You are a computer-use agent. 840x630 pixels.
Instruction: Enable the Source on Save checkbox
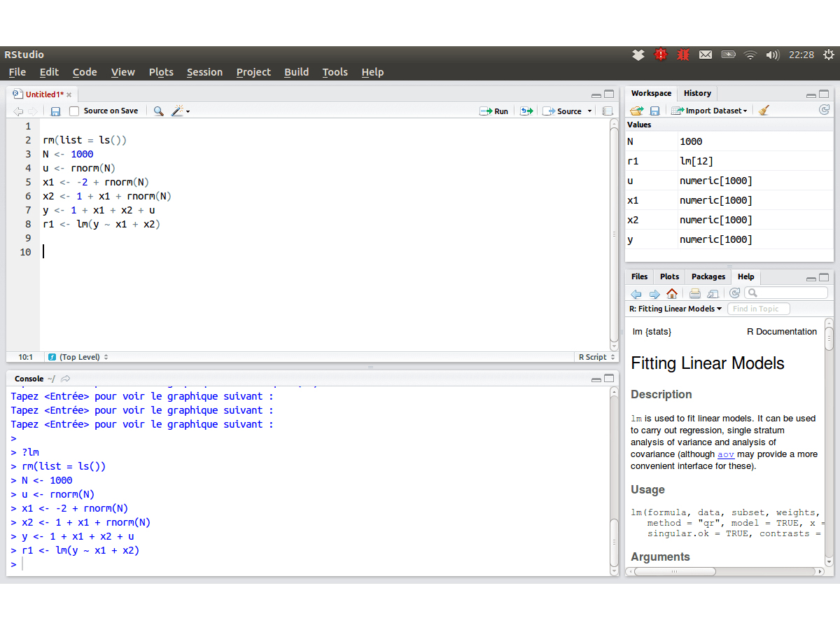pos(74,111)
